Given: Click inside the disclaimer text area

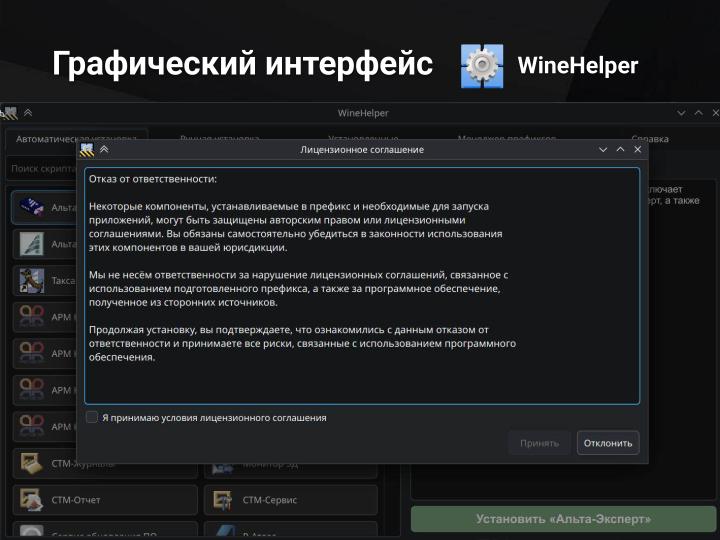Looking at the screenshot, I should pos(362,286).
